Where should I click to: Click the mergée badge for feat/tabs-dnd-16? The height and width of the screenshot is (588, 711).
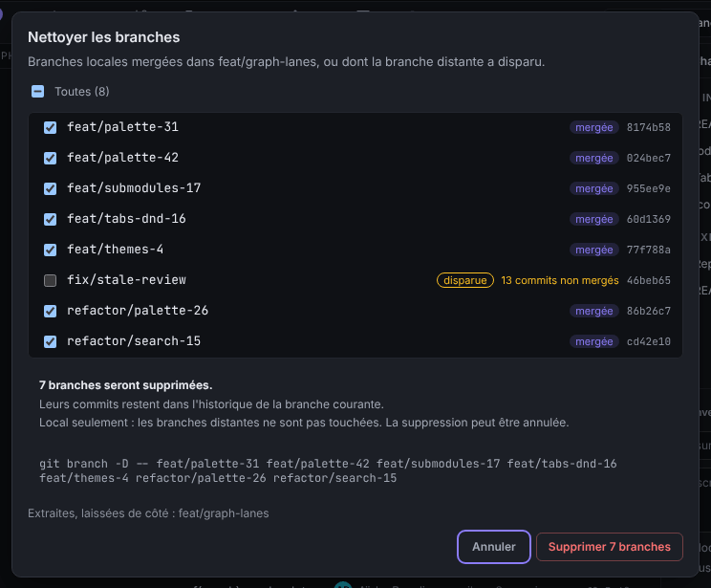pyautogui.click(x=594, y=219)
